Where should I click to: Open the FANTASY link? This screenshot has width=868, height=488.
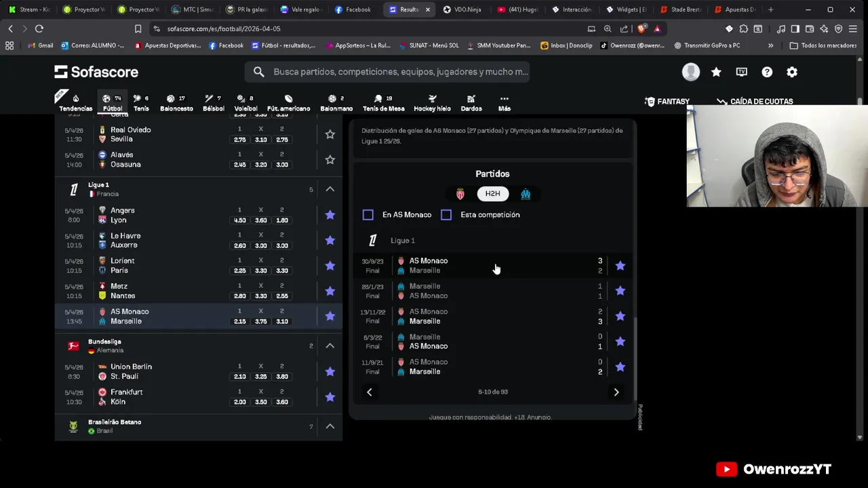click(667, 101)
